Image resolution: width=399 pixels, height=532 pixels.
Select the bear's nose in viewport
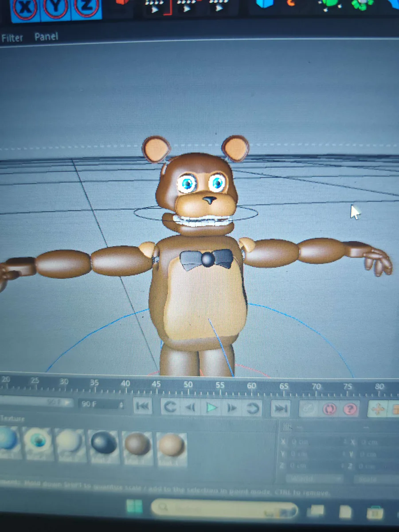tap(209, 201)
